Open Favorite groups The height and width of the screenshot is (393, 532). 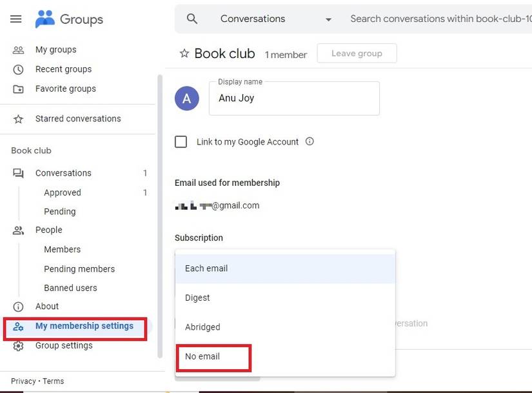[66, 88]
